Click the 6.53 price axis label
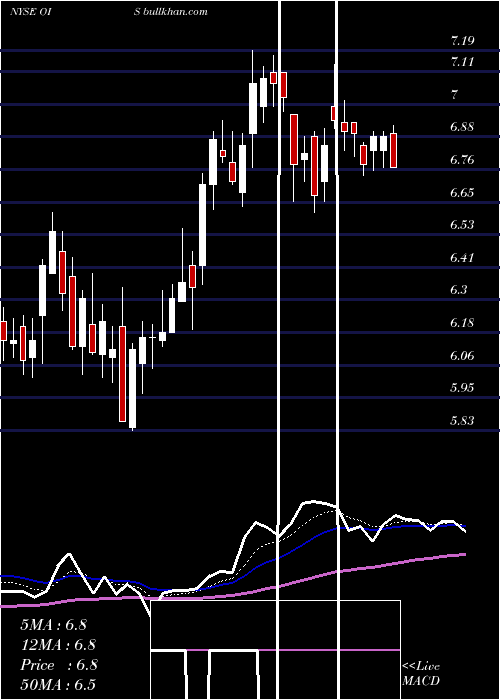 tap(462, 225)
